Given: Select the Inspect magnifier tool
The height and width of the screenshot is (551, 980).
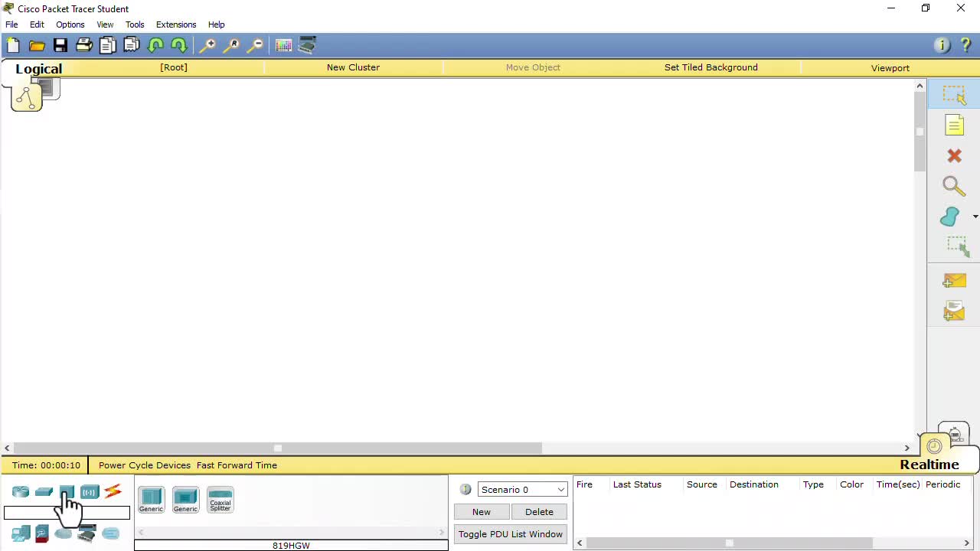Looking at the screenshot, I should coord(953,186).
